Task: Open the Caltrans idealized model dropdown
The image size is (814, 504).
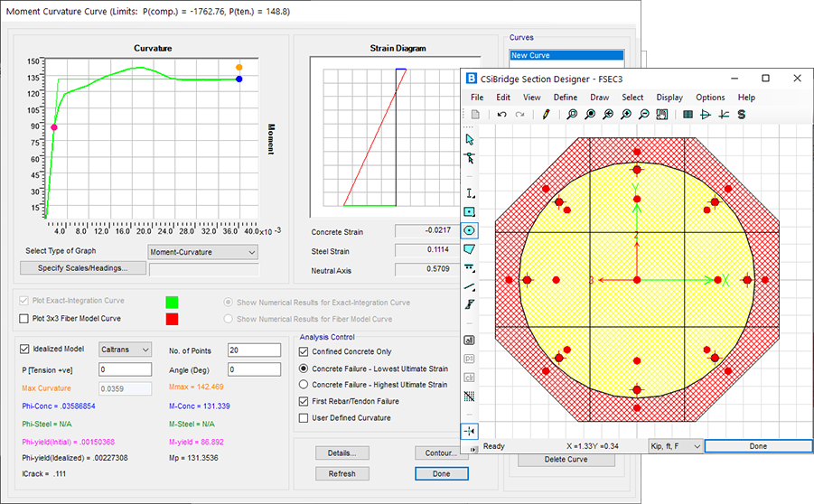Action: 125,350
